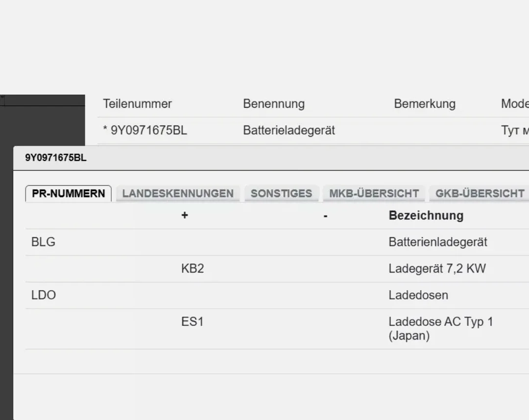Select the ES1 Ladedose AC Typ 1 entry

pos(192,321)
